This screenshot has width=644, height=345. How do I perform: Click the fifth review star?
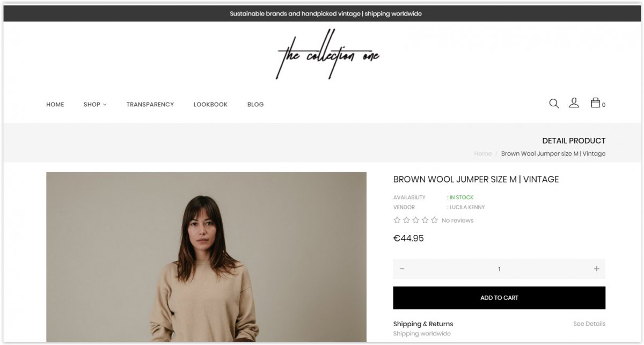pos(434,220)
